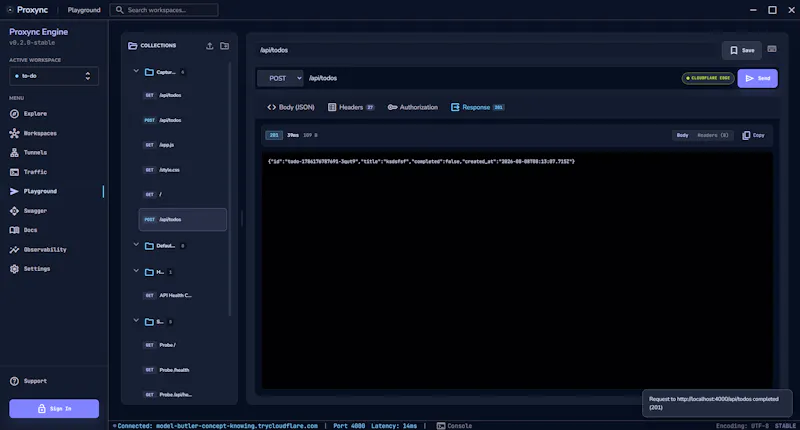Click the 39ms response time value
Screen dimensions: 800x430
coord(293,135)
